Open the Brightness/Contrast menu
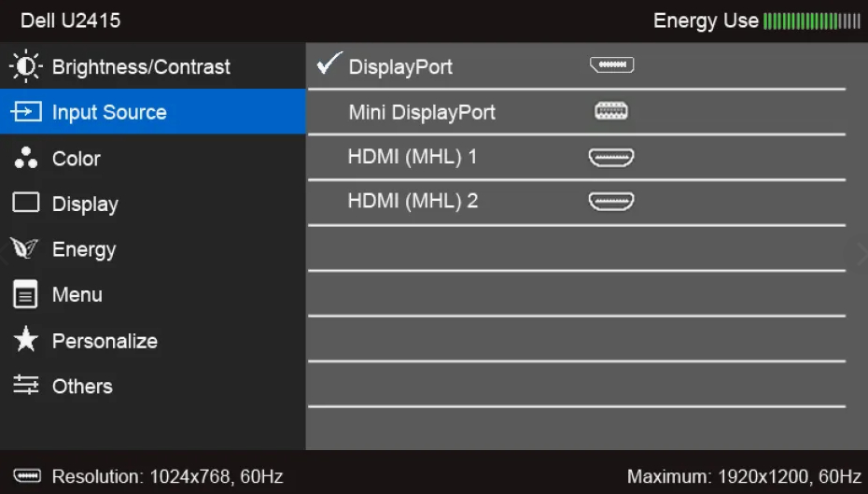The height and width of the screenshot is (494, 868). 141,67
